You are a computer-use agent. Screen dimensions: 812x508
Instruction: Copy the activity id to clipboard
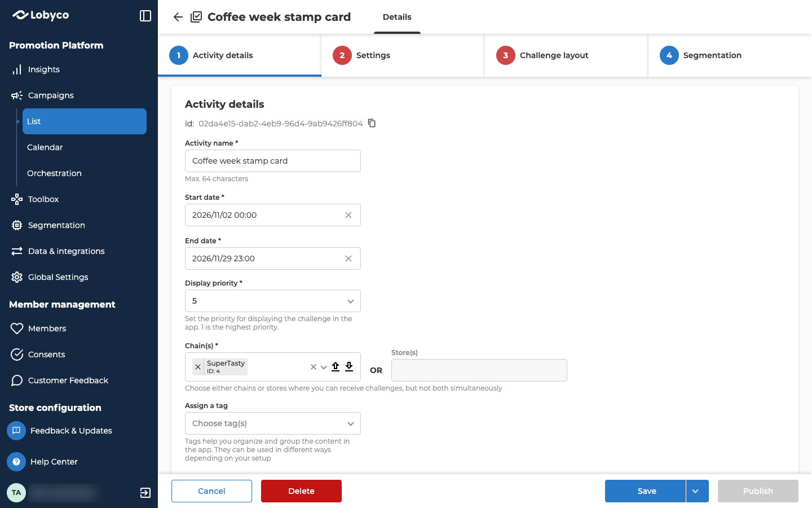(x=372, y=123)
